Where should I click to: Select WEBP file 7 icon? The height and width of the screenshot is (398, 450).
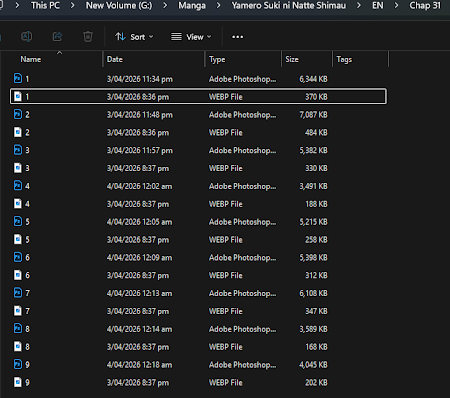pos(18,311)
